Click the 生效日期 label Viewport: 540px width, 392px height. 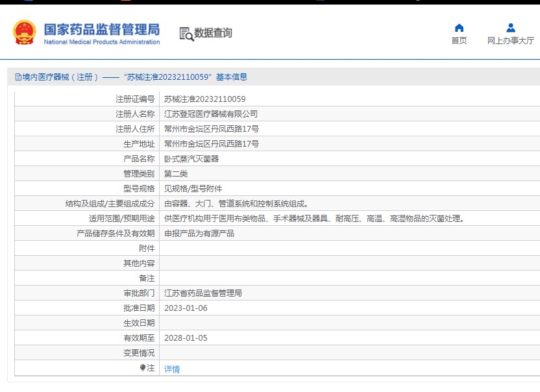[x=139, y=323]
